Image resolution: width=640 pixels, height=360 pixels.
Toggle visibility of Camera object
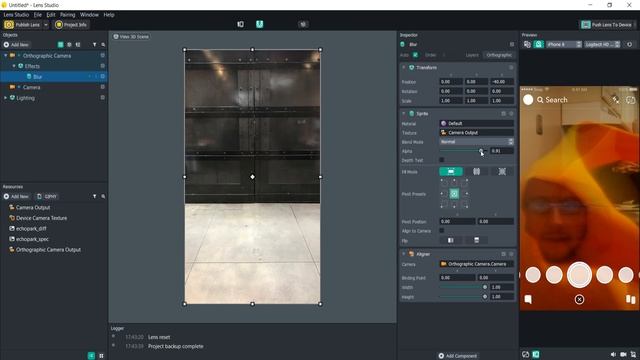click(102, 87)
